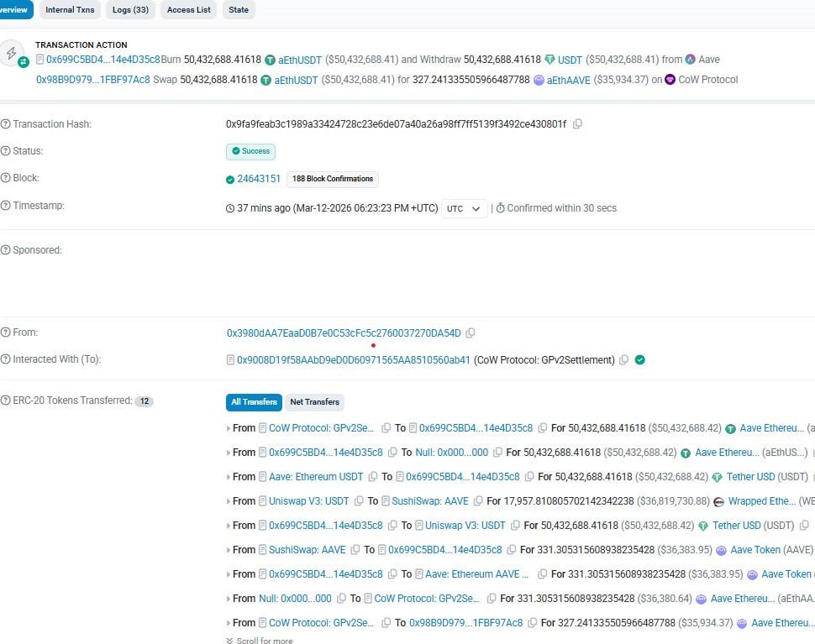
Task: Select the Overview tab
Action: point(16,9)
